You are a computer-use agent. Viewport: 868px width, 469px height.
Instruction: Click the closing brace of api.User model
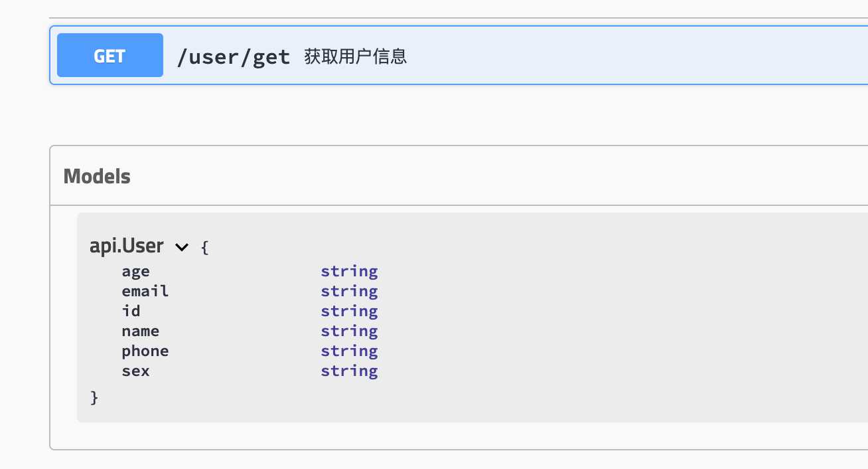pos(94,397)
